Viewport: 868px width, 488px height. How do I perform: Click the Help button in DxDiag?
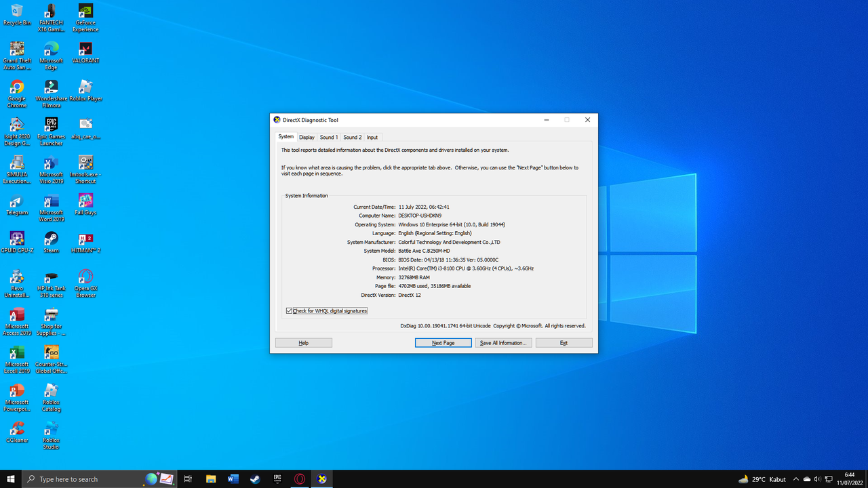(x=304, y=343)
